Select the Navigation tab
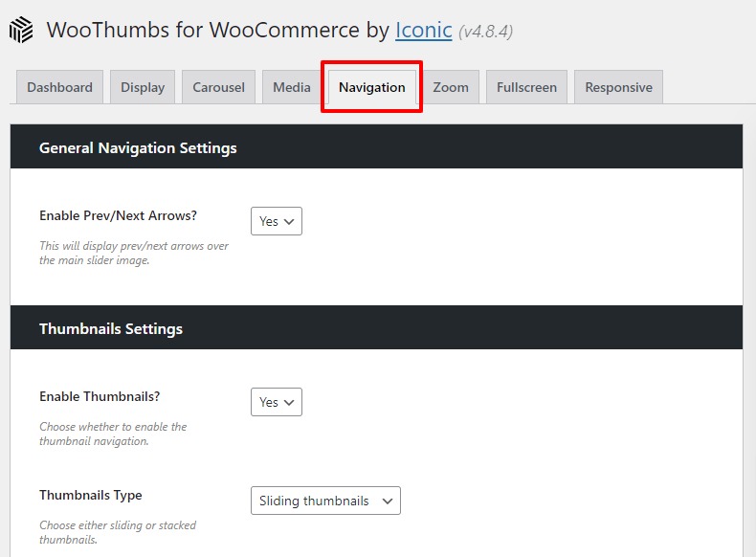 (x=371, y=87)
